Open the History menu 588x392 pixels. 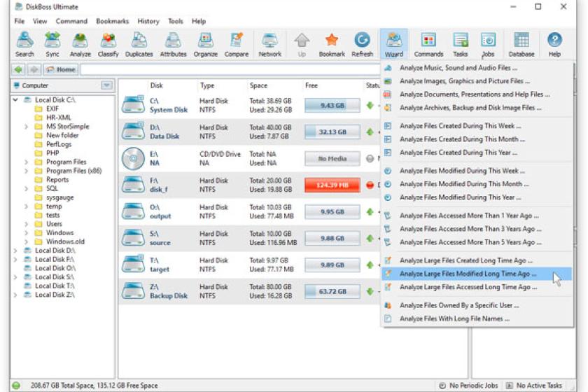tap(148, 21)
